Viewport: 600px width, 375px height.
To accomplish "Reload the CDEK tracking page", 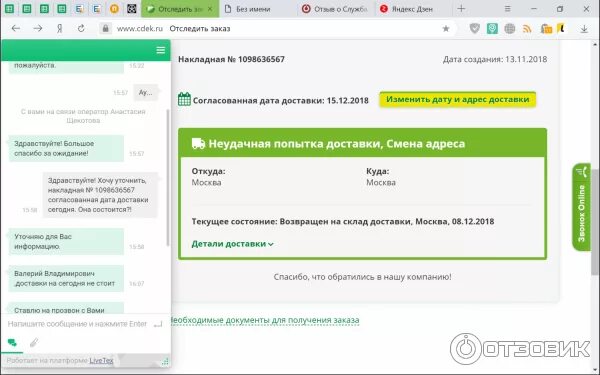I will 81,28.
